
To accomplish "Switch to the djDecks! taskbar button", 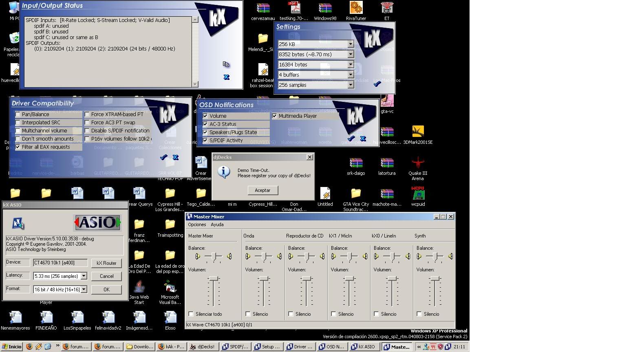I will pyautogui.click(x=203, y=347).
